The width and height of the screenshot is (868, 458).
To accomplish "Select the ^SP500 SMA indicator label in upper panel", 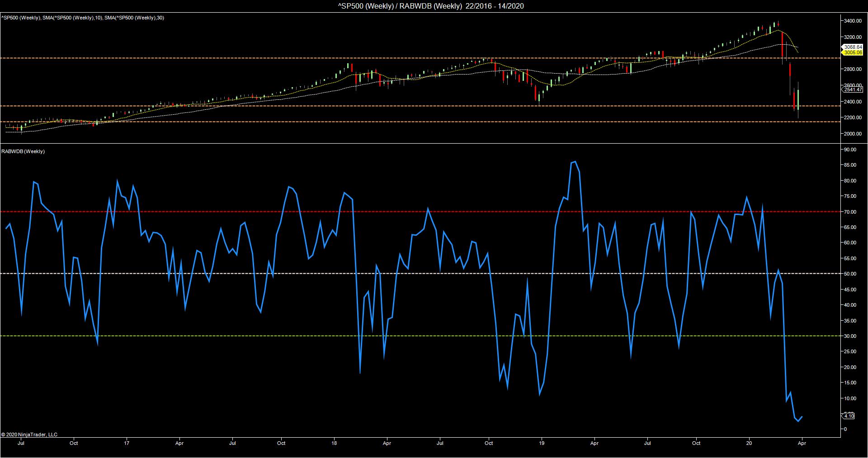I will click(82, 18).
